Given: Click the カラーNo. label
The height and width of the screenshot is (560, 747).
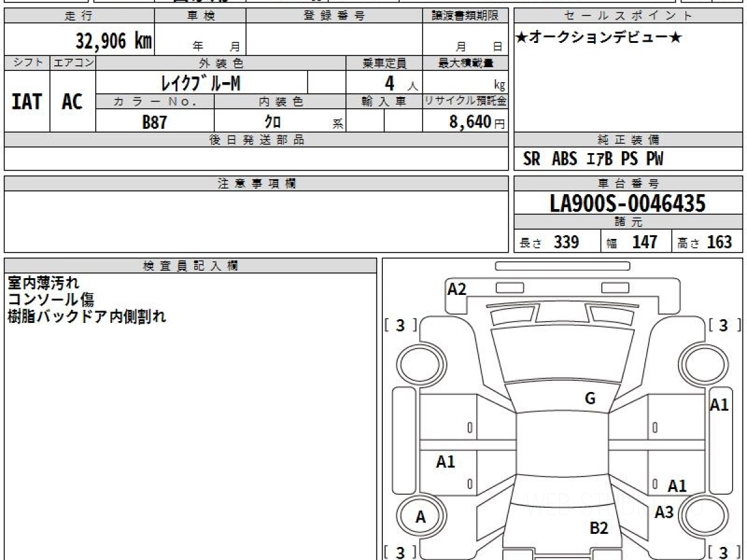Looking at the screenshot, I should (155, 101).
